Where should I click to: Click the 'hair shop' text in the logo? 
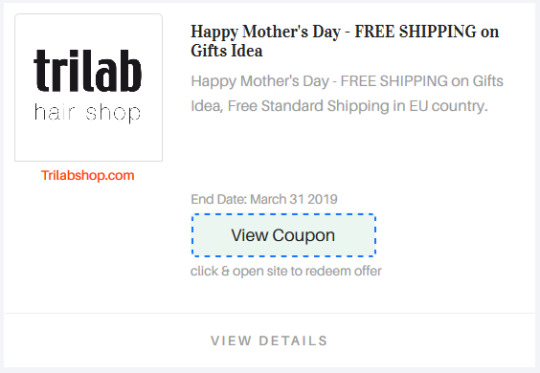pyautogui.click(x=87, y=113)
